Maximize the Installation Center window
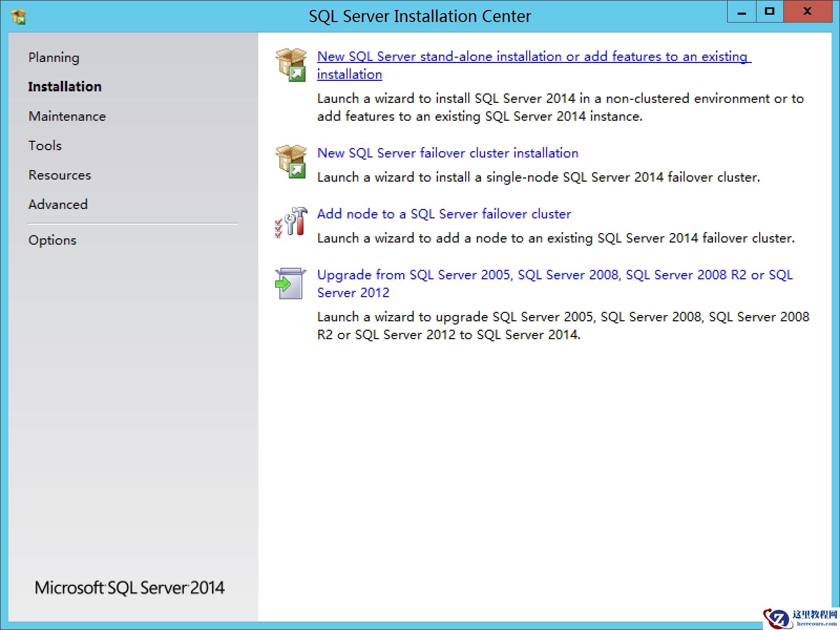 click(x=769, y=12)
